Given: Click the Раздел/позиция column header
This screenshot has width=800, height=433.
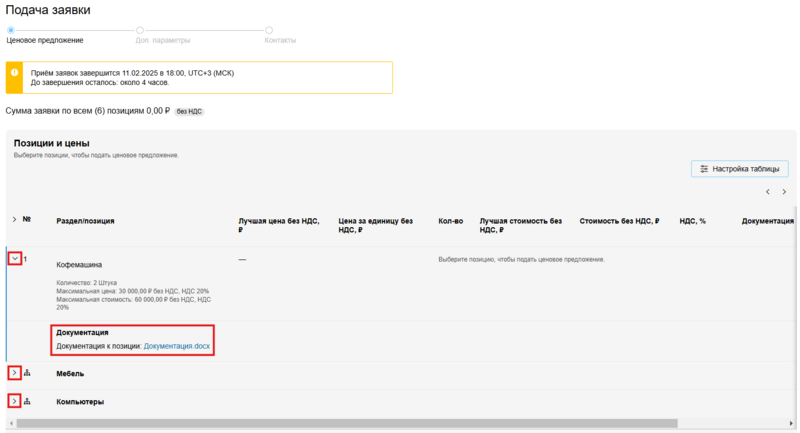Looking at the screenshot, I should (x=85, y=219).
